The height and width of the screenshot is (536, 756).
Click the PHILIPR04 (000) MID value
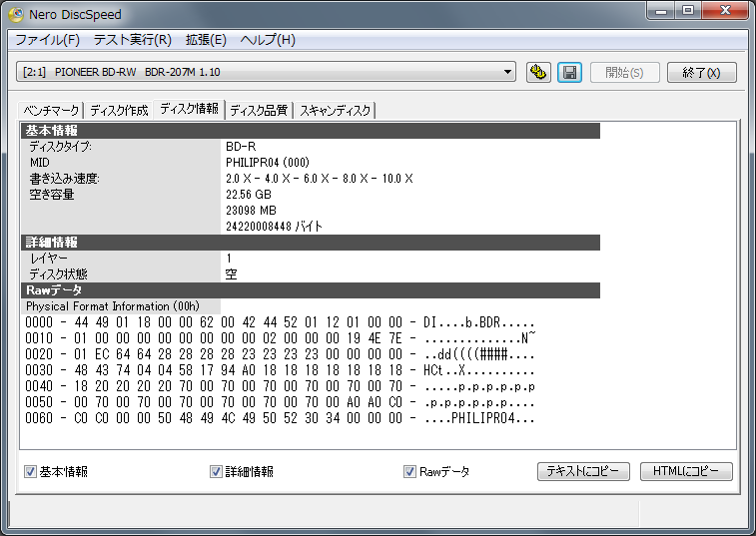[x=268, y=163]
